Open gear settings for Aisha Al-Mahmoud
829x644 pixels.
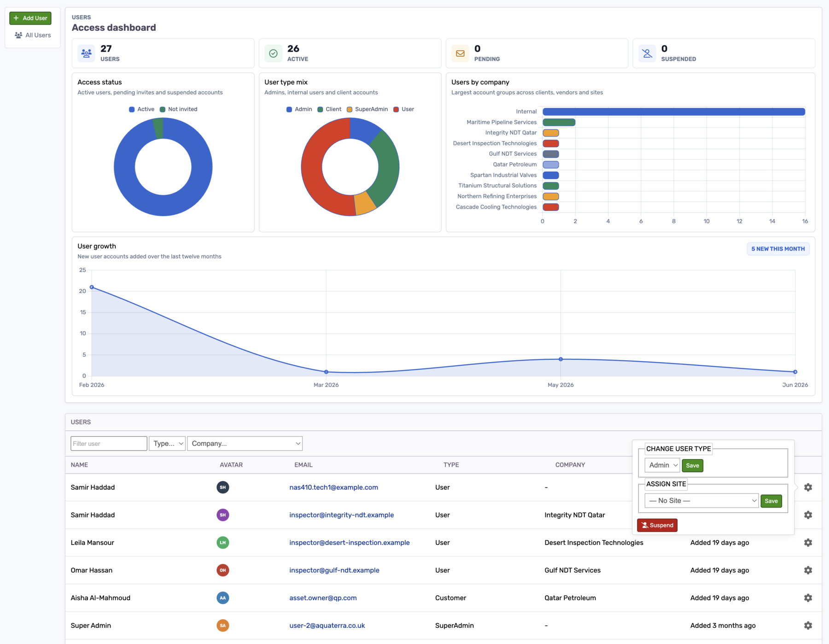(x=808, y=598)
